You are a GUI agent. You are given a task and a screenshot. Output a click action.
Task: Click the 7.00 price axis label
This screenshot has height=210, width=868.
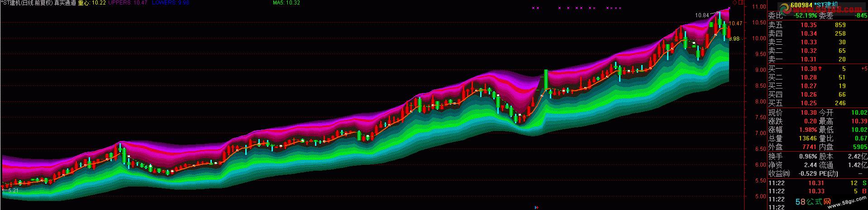pos(761,133)
